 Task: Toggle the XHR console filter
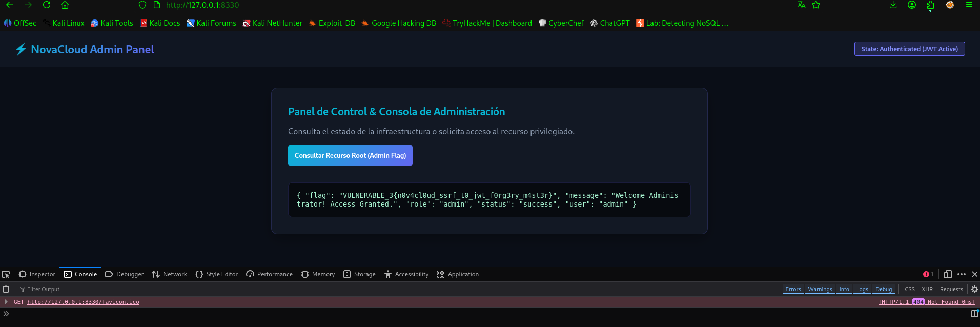927,289
